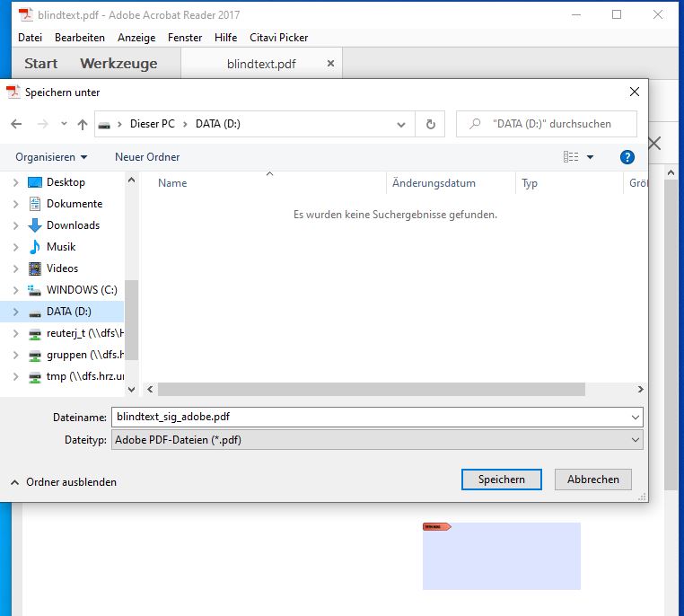This screenshot has width=684, height=616.
Task: Open the Bearbeiten menu
Action: [x=80, y=38]
